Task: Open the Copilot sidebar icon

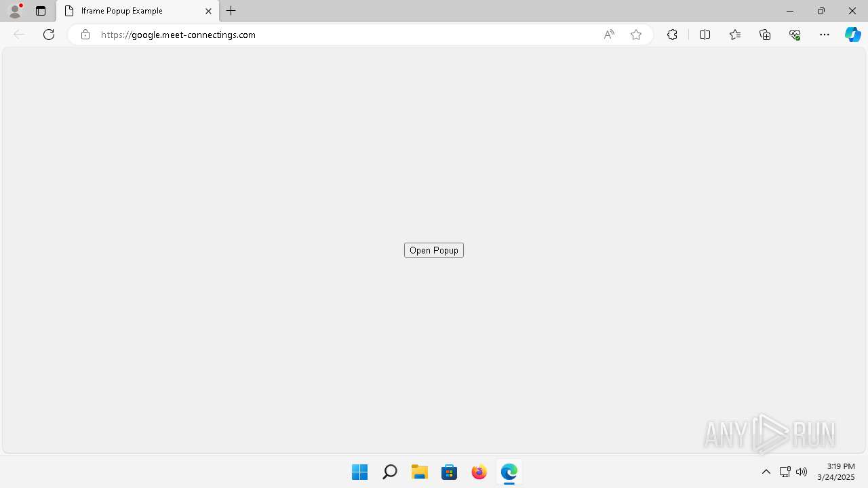Action: pyautogui.click(x=853, y=35)
